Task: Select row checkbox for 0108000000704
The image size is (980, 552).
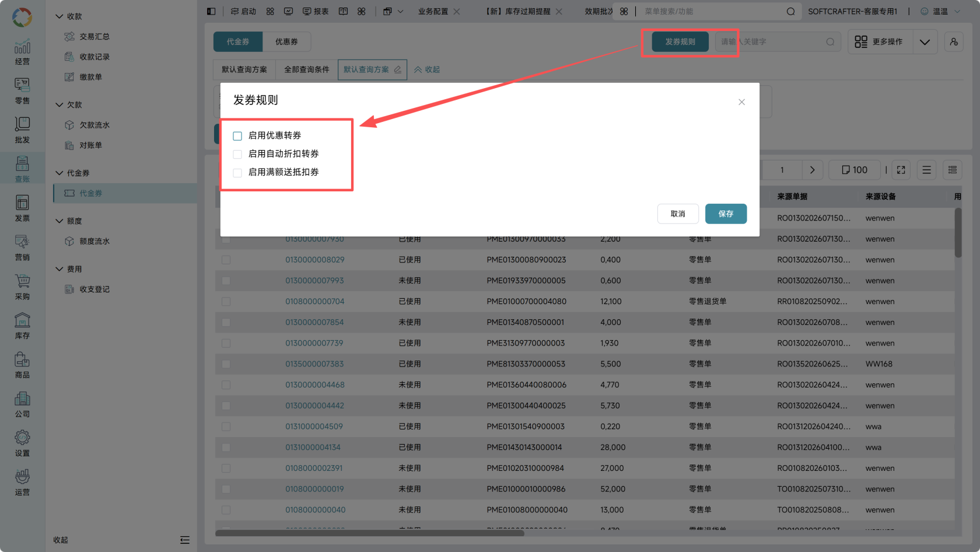Action: click(x=226, y=302)
